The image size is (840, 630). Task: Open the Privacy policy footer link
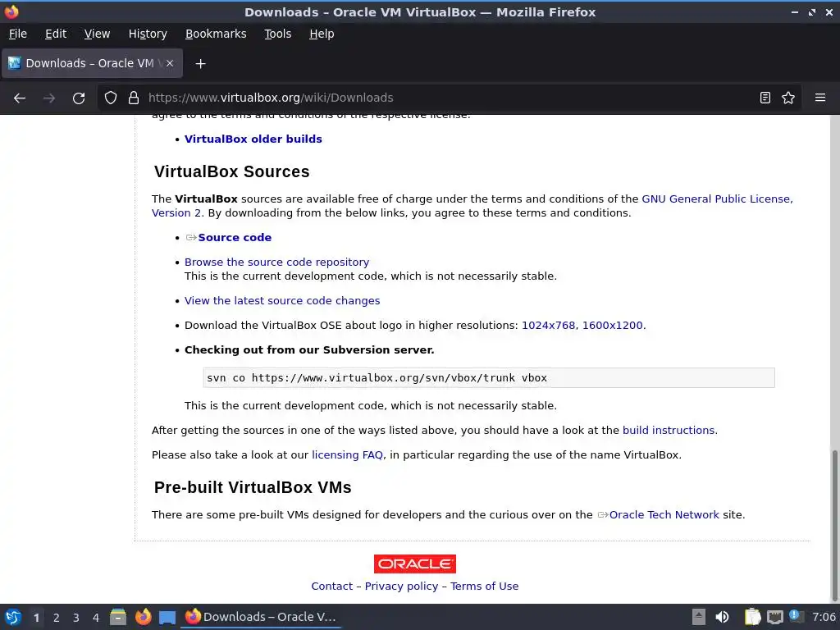tap(401, 586)
